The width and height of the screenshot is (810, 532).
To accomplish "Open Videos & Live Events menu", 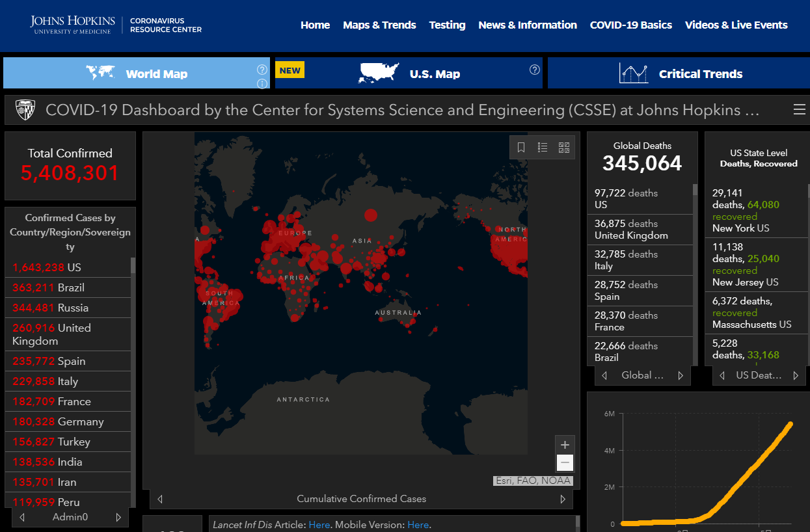I will click(736, 25).
